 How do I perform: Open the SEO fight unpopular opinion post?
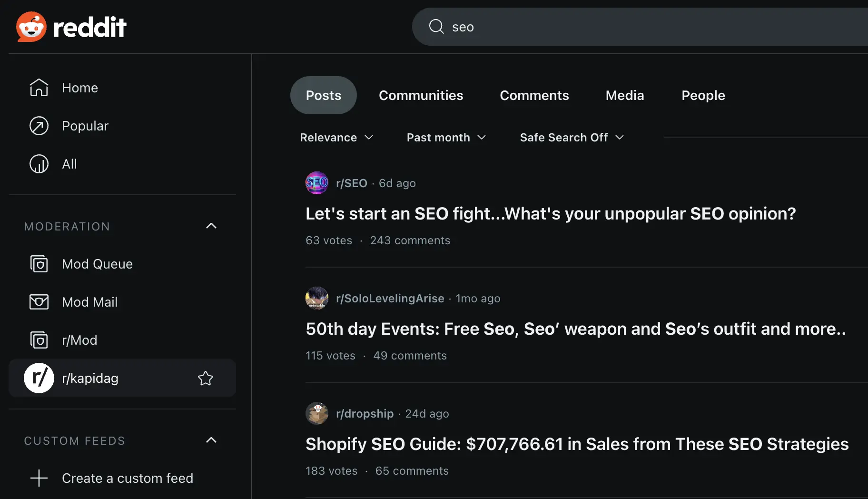click(x=551, y=214)
